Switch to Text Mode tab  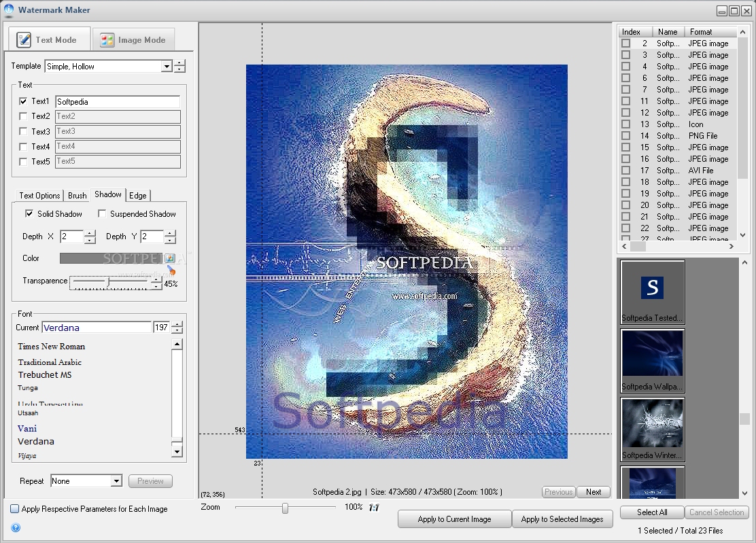49,39
